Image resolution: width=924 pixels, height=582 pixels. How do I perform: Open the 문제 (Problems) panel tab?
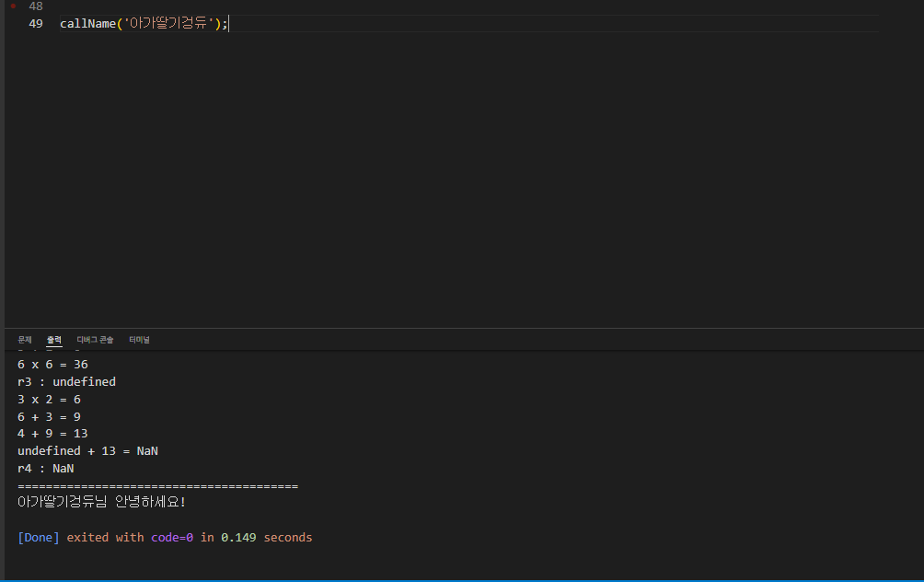(x=24, y=340)
